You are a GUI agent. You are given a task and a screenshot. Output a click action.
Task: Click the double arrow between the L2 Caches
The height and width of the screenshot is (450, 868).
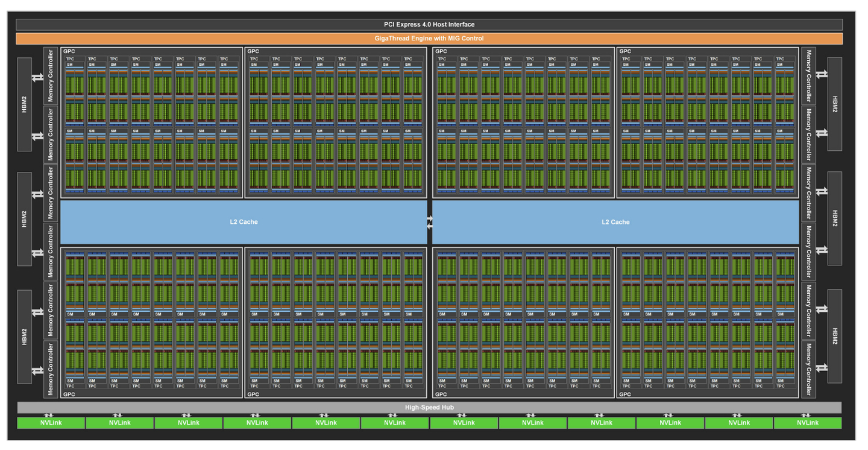click(430, 222)
